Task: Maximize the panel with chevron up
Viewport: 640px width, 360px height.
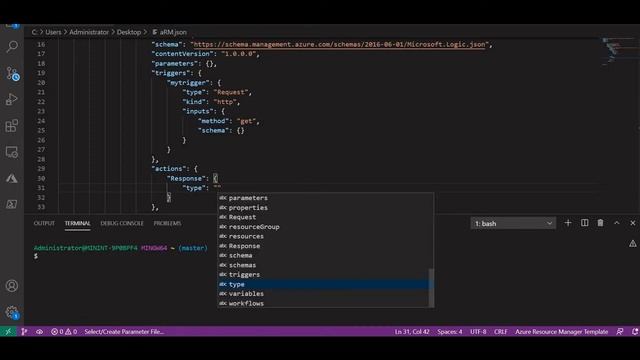Action: click(x=617, y=223)
